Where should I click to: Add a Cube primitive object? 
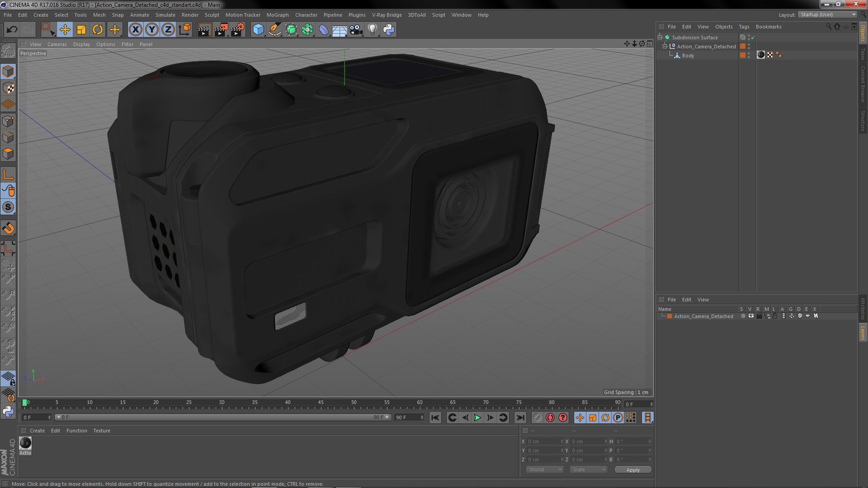point(258,30)
